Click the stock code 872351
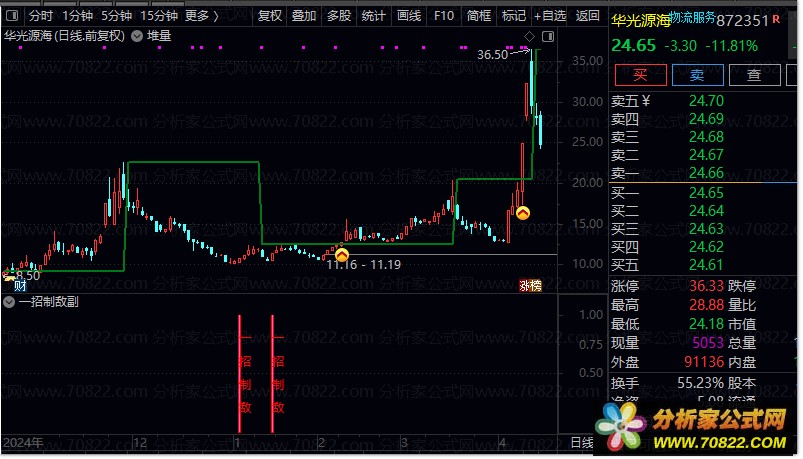The height and width of the screenshot is (459, 803). 743,21
